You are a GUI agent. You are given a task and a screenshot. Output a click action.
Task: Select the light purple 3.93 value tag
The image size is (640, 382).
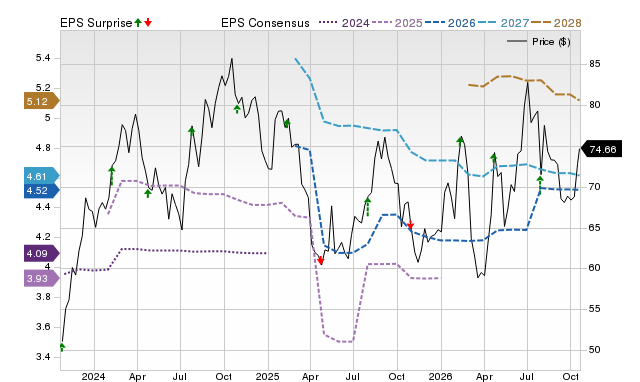[42, 279]
